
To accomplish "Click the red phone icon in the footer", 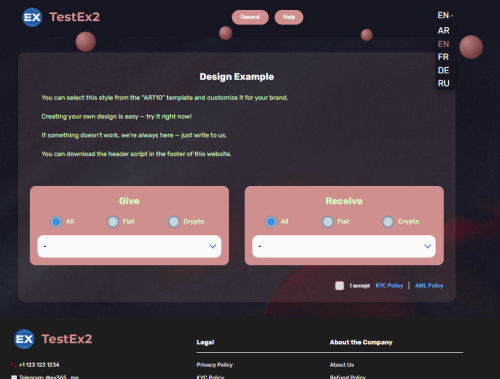I will click(x=14, y=365).
